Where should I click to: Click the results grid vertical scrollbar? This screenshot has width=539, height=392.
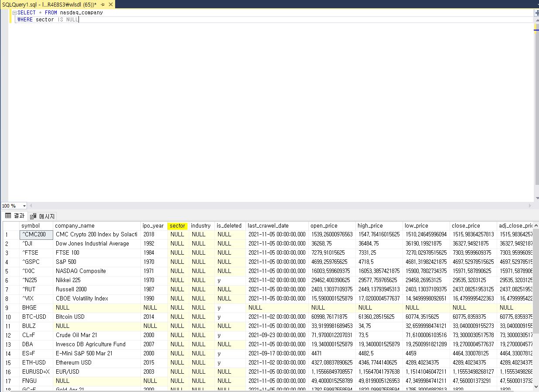(536, 305)
